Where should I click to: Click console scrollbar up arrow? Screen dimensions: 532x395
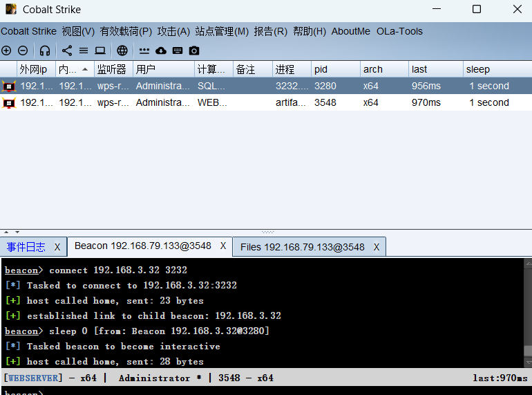[528, 264]
